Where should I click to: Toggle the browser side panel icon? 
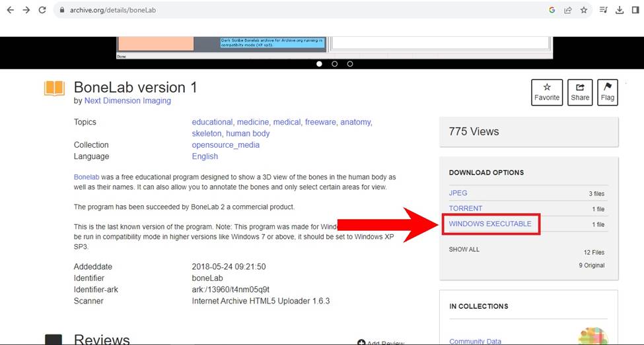pos(635,11)
